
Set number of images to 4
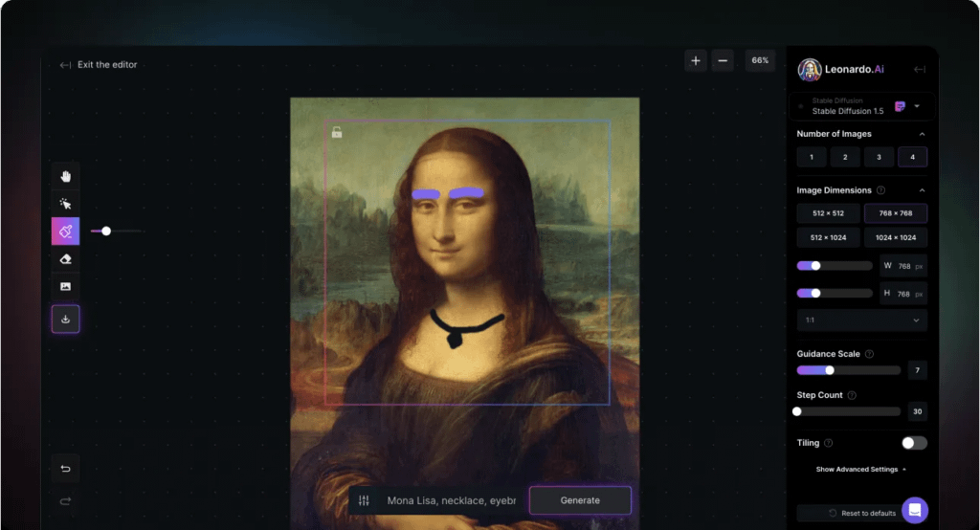(x=912, y=157)
